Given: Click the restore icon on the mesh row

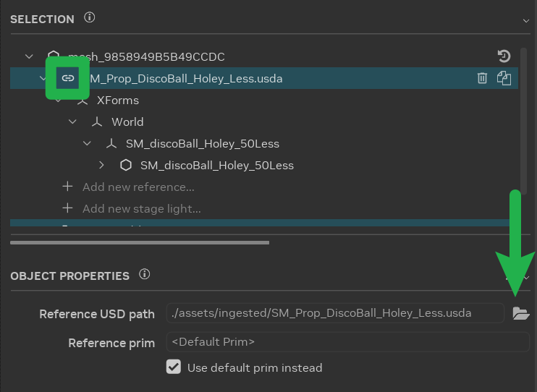Looking at the screenshot, I should [504, 56].
